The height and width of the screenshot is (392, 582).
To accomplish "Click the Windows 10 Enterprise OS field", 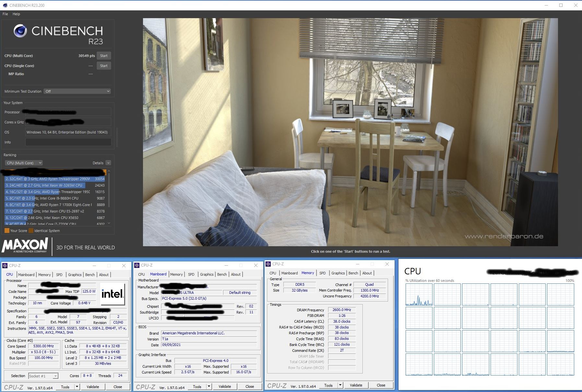I will tap(68, 132).
